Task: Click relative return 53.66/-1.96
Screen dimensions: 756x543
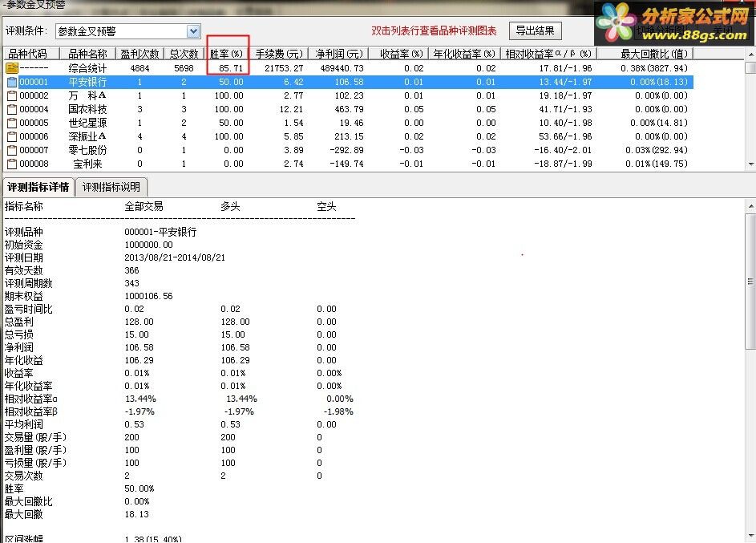Action: click(565, 136)
